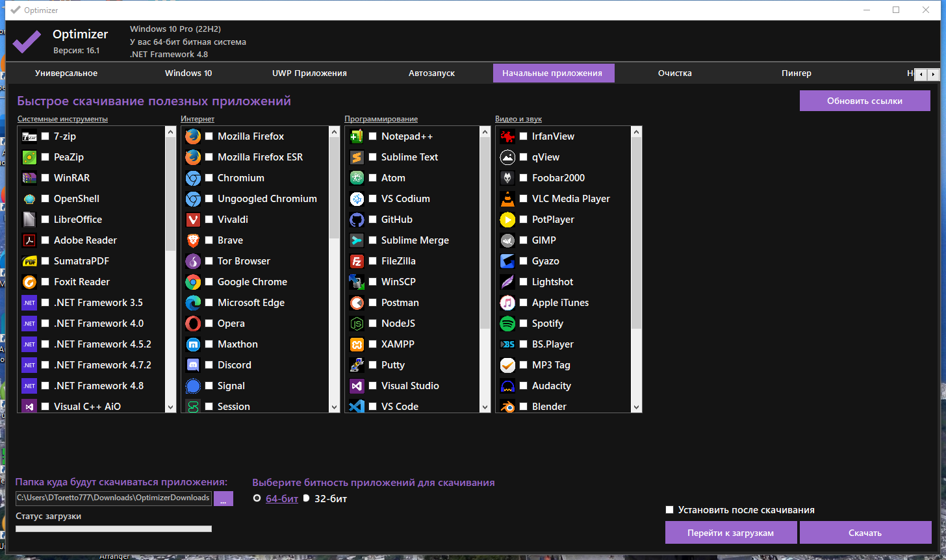Click the Optimizer checkmark logo
946x560 pixels.
click(x=27, y=41)
